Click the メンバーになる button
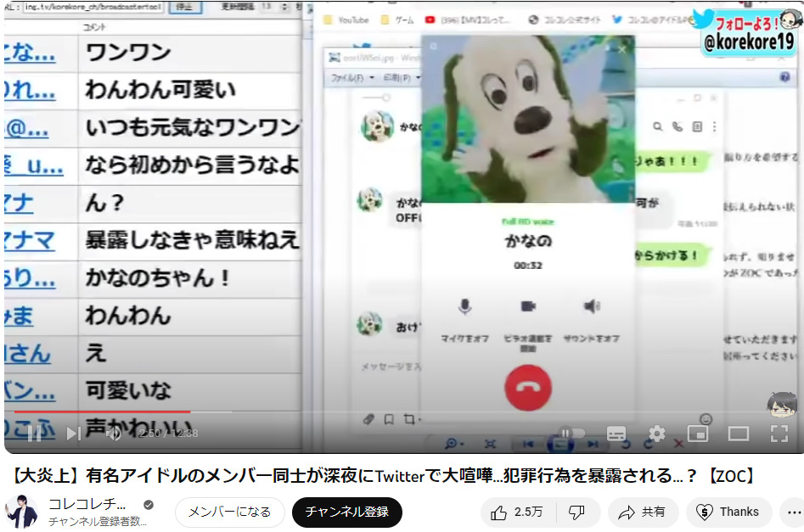This screenshot has width=804, height=532. (x=229, y=512)
